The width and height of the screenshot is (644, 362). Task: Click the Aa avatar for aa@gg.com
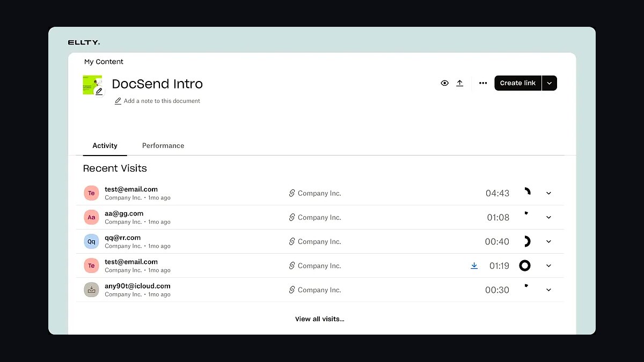point(91,217)
